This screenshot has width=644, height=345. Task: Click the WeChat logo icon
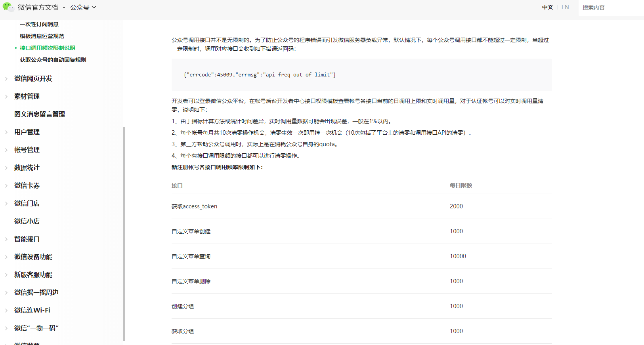click(x=8, y=7)
